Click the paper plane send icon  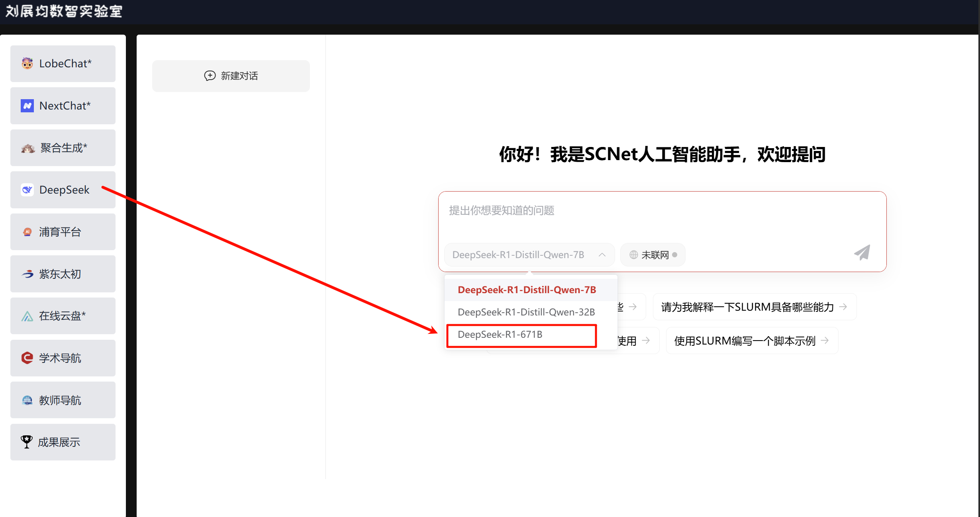(862, 253)
